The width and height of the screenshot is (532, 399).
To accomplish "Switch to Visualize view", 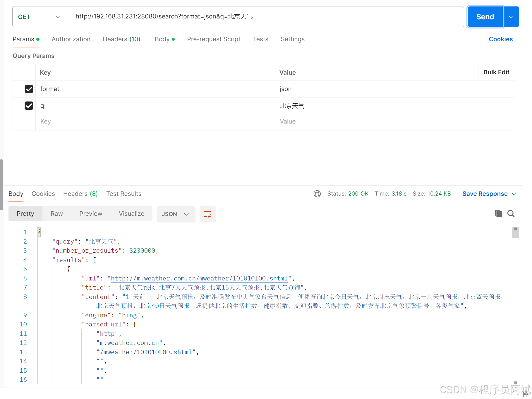I will point(131,214).
